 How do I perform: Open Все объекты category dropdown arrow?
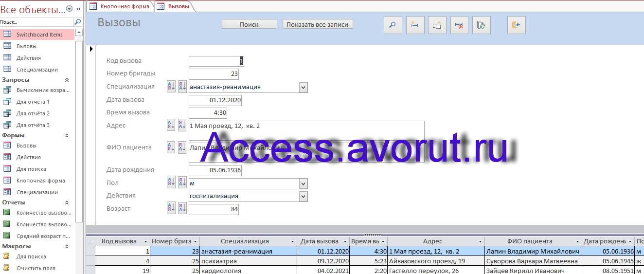[x=69, y=9]
